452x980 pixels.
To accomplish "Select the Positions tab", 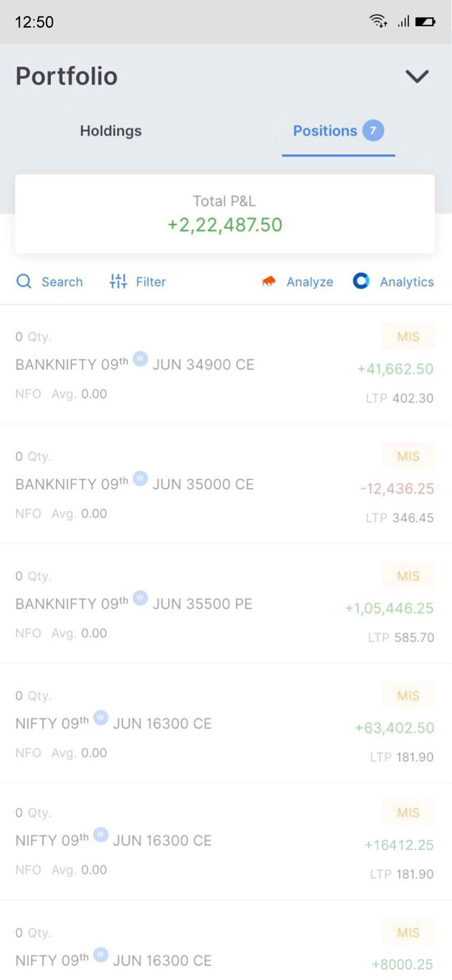I will click(x=325, y=130).
